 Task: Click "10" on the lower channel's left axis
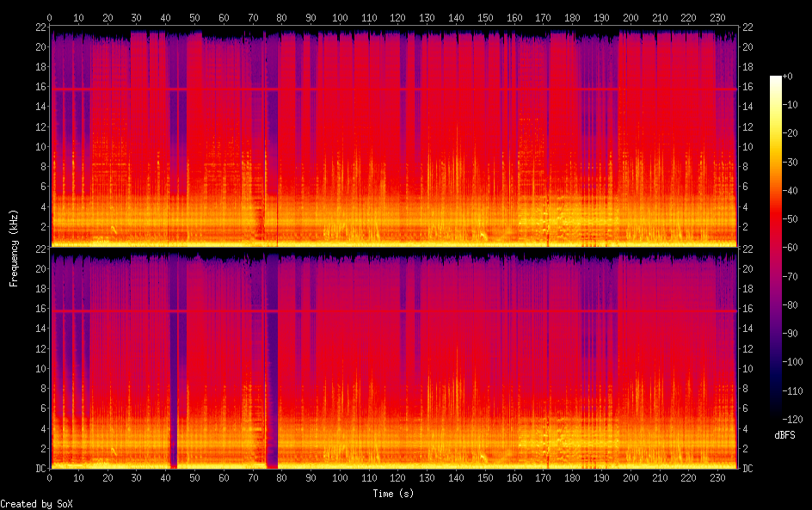point(41,369)
